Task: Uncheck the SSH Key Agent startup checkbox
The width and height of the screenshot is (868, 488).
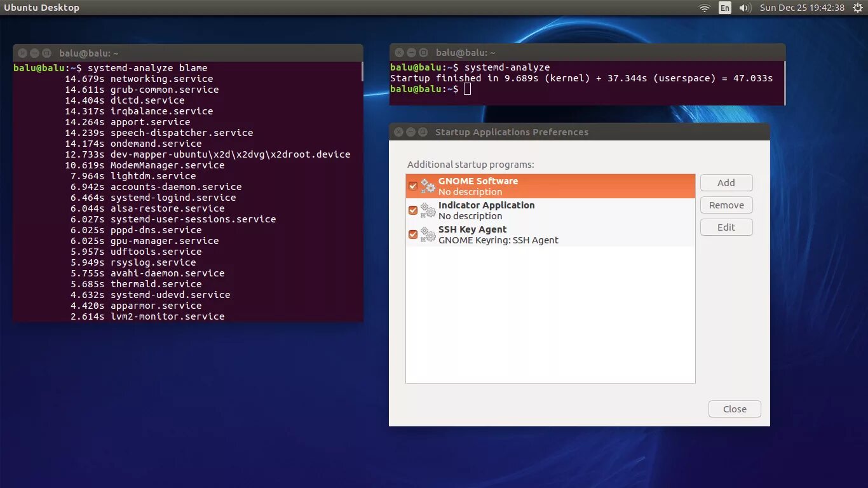Action: click(x=413, y=234)
